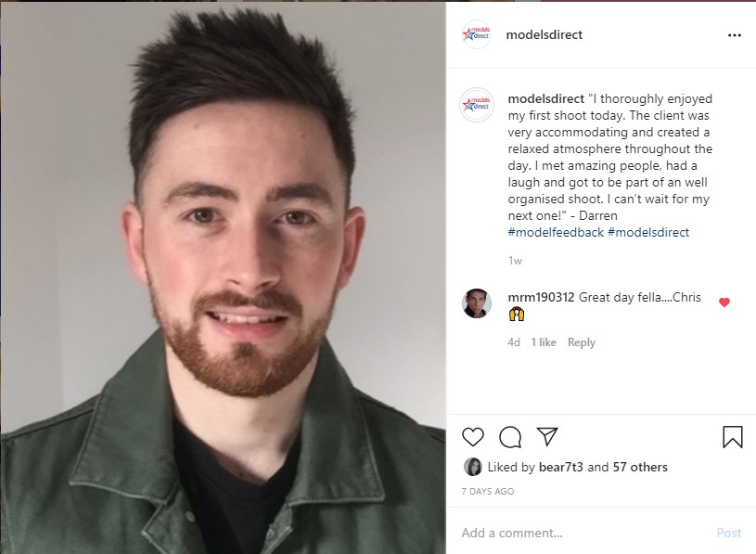This screenshot has height=554, width=756.
Task: Reply to mrm190312's comment
Action: point(581,342)
